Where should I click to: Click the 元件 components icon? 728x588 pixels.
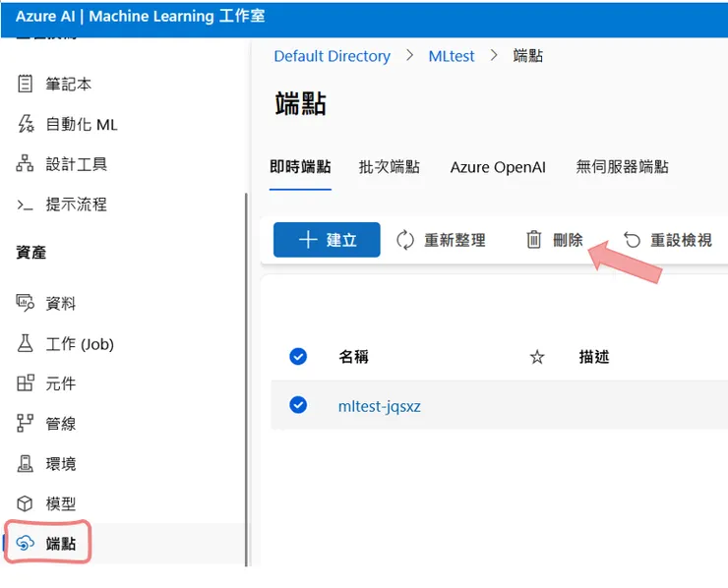coord(25,383)
